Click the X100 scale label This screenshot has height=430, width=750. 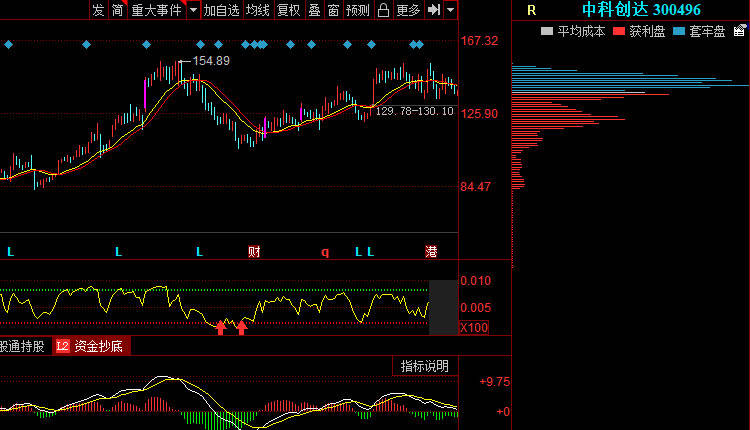pos(474,328)
